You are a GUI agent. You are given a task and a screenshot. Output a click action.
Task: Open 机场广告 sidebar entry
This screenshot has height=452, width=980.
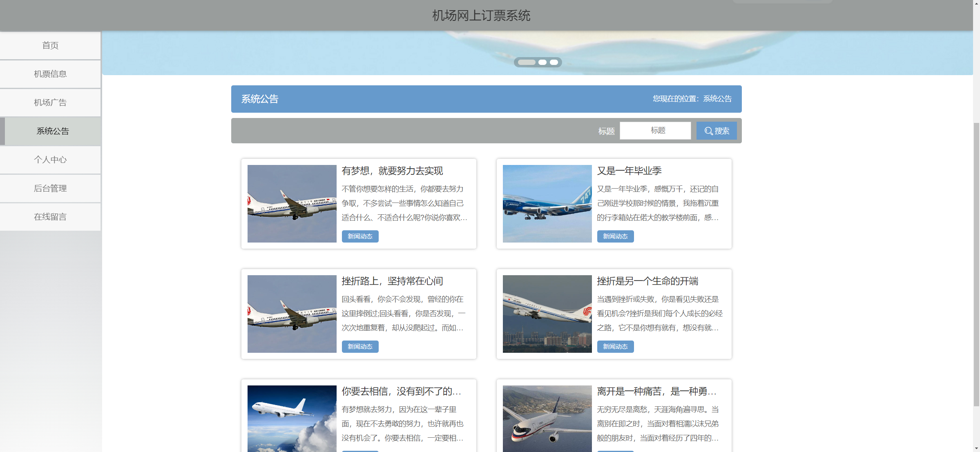point(50,102)
